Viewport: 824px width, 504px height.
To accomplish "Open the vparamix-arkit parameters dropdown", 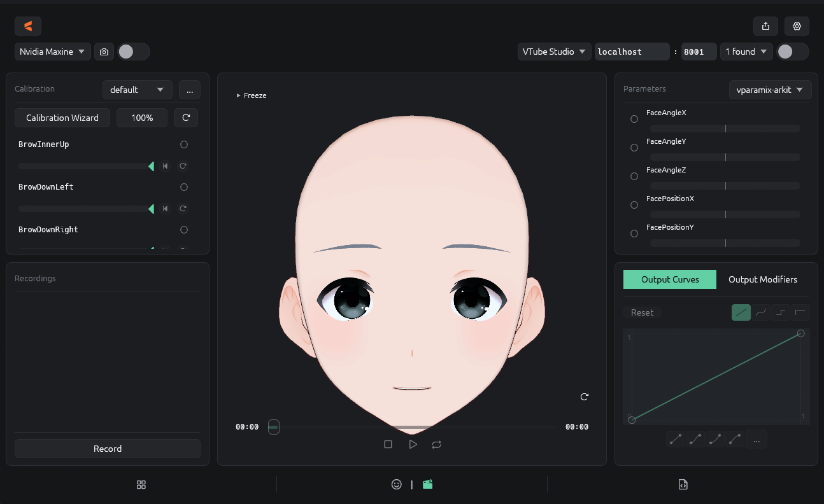I will pyautogui.click(x=770, y=90).
